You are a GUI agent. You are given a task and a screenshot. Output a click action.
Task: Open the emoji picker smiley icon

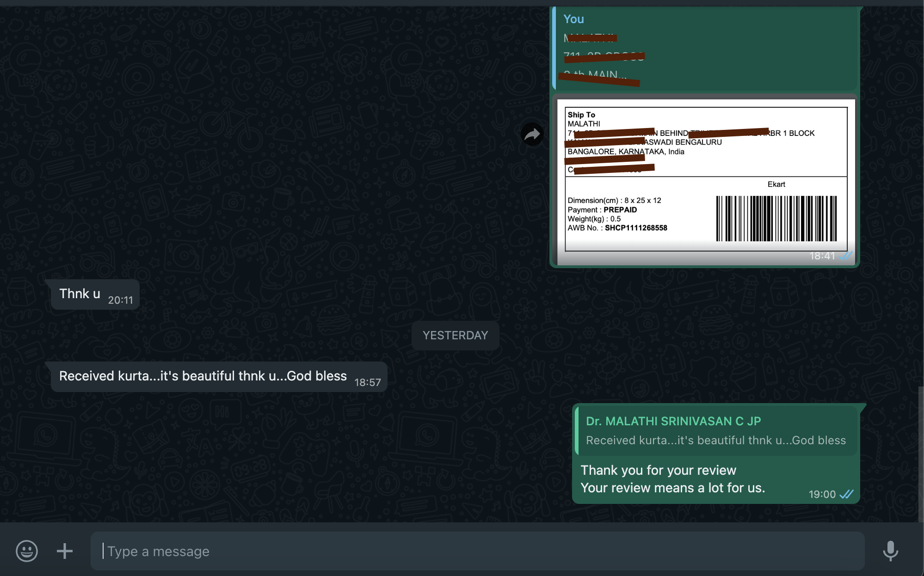point(27,551)
